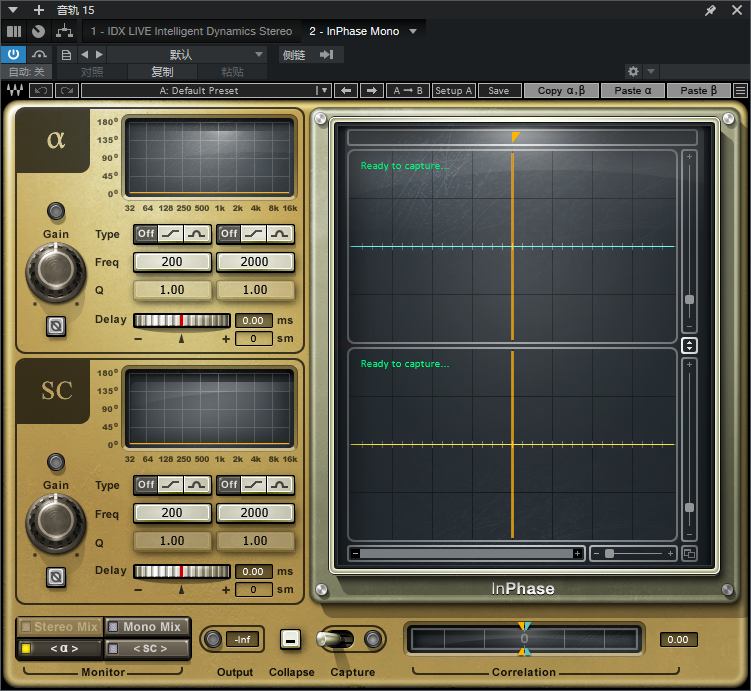The width and height of the screenshot is (751, 691).
Task: Click the α Delay slider strip
Action: [x=182, y=320]
